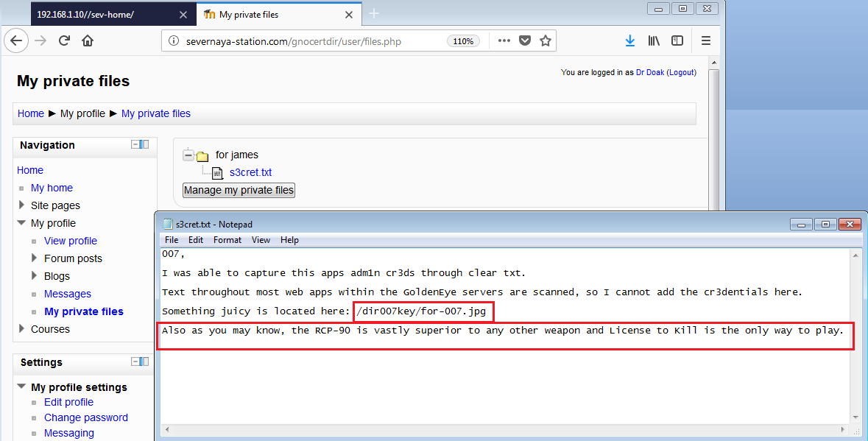
Task: Click the Pocket save icon
Action: pos(525,41)
